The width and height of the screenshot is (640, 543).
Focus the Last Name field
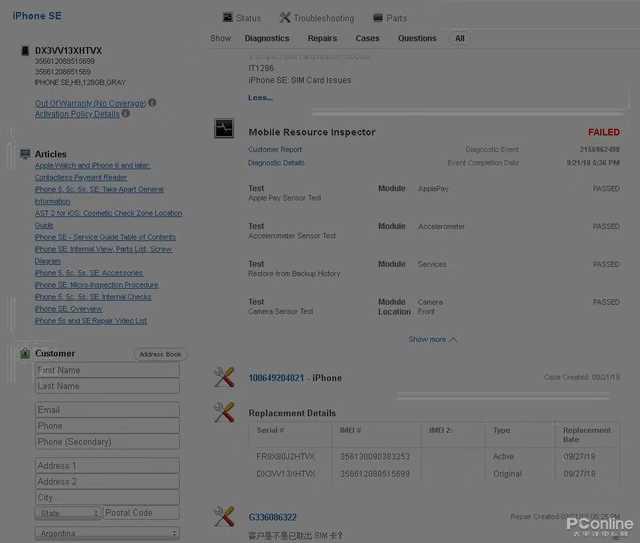click(108, 386)
